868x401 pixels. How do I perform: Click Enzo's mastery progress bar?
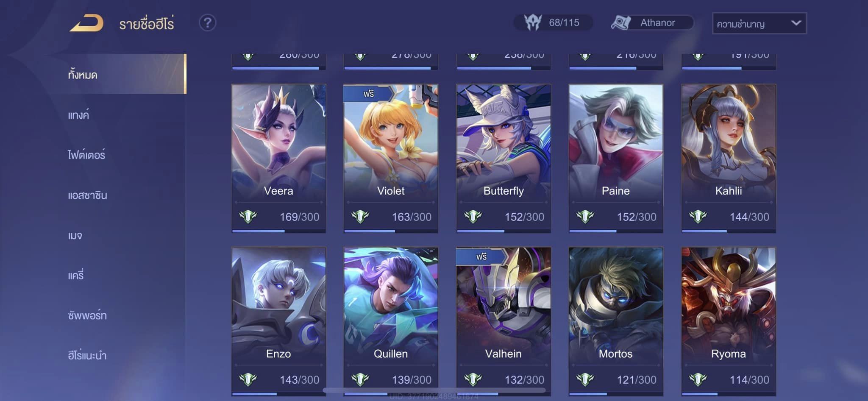pos(278,394)
